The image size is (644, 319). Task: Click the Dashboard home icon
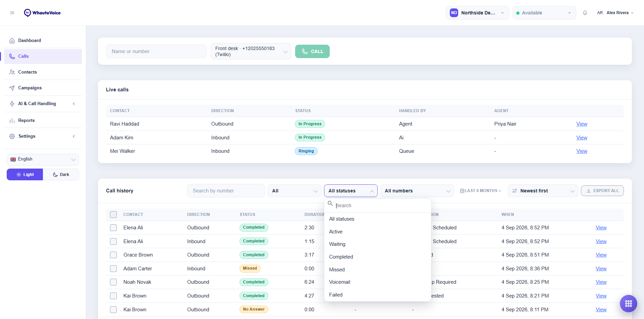pos(12,41)
